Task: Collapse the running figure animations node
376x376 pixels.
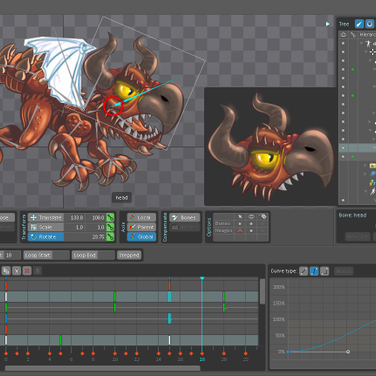Action: pyautogui.click(x=366, y=191)
